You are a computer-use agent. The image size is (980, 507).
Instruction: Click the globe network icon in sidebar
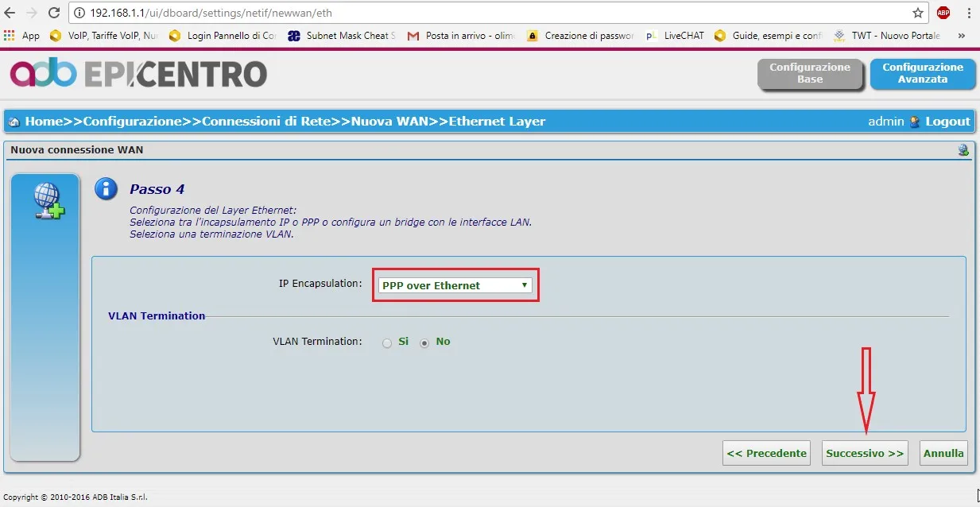click(x=48, y=200)
